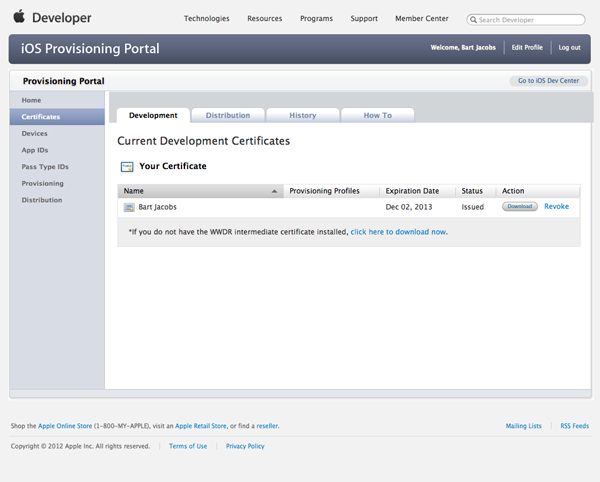Viewport: 600px width, 482px height.
Task: Open the Programs menu
Action: pyautogui.click(x=316, y=18)
